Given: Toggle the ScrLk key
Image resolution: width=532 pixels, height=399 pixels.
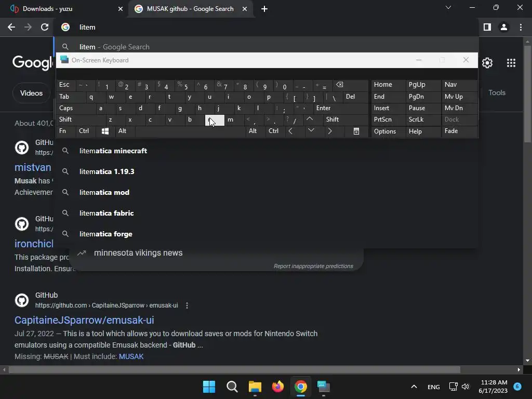Looking at the screenshot, I should coord(423,119).
